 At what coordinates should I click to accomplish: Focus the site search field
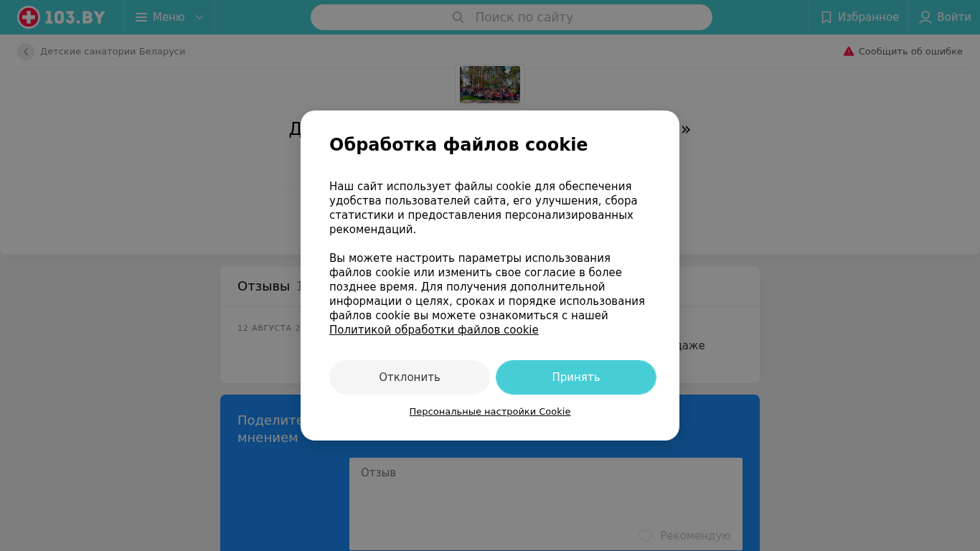tap(512, 17)
